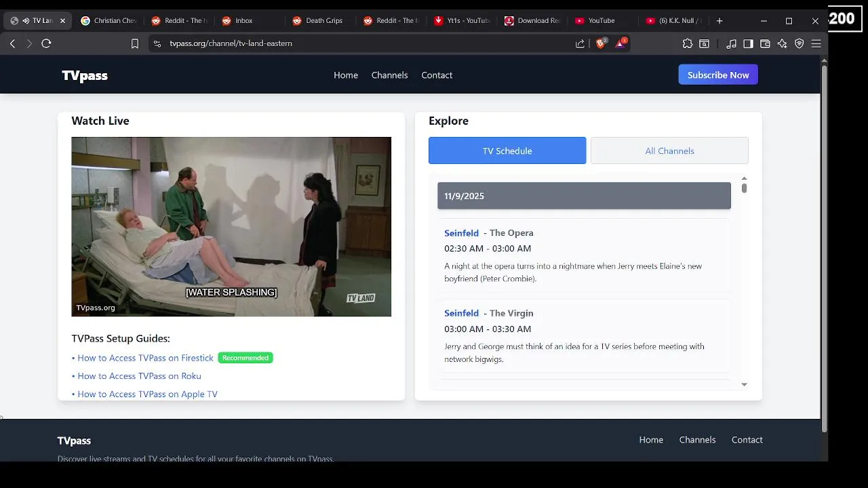Open the Brave Shields lion icon

pyautogui.click(x=601, y=43)
